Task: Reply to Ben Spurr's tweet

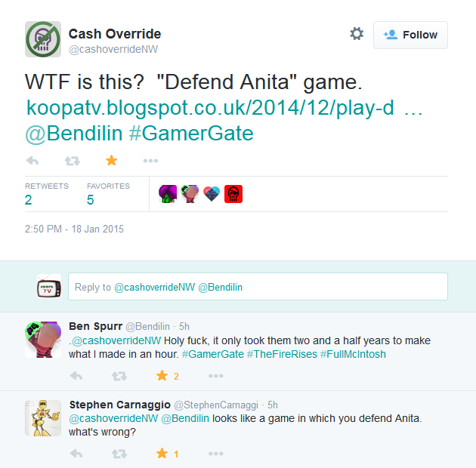Action: (x=76, y=376)
